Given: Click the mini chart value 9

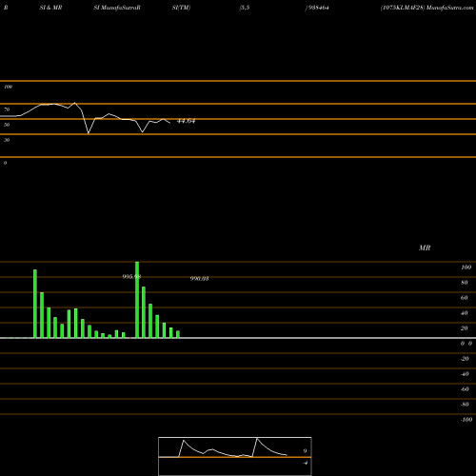Looking at the screenshot, I should (305, 451).
